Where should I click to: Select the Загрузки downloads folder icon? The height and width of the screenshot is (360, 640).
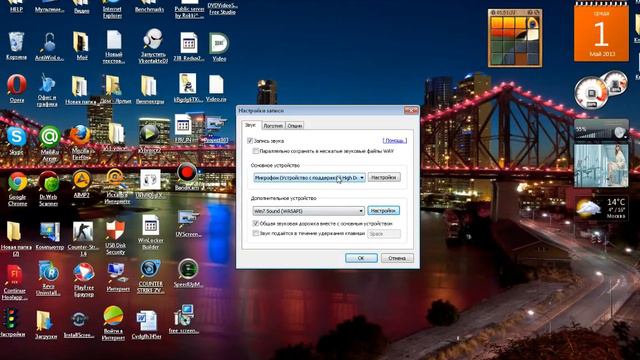tap(45, 325)
